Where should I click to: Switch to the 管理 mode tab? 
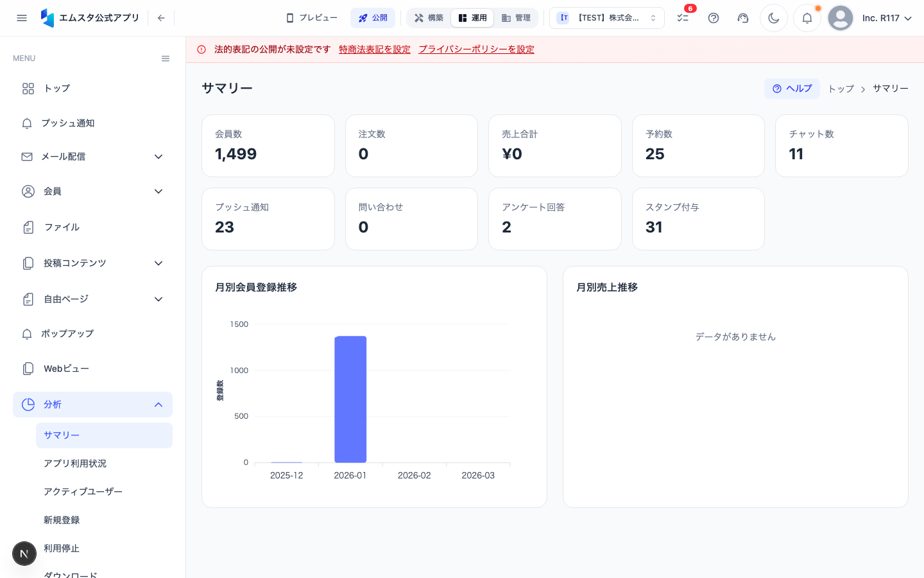(x=516, y=18)
